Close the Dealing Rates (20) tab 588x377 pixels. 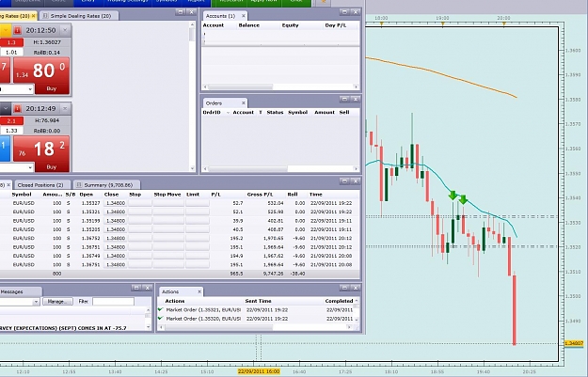(33, 16)
